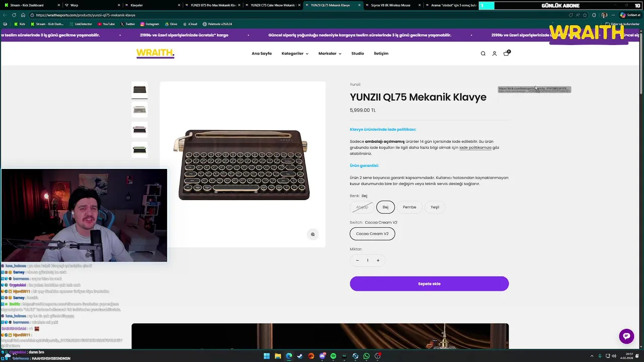Switch to YUNZII C75 Cake Meow tab

[272, 5]
